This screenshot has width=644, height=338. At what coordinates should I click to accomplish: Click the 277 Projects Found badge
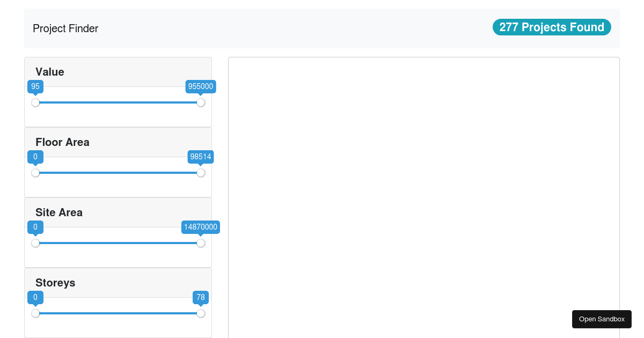552,27
